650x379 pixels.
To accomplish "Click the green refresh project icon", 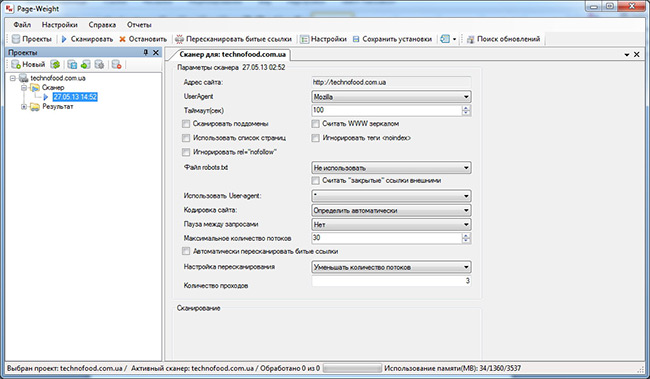I will [x=55, y=64].
